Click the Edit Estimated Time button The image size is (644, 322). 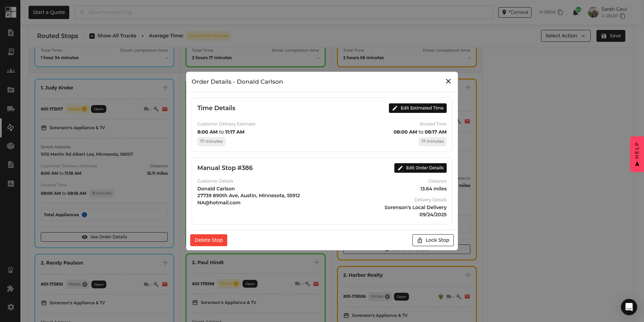tap(417, 108)
